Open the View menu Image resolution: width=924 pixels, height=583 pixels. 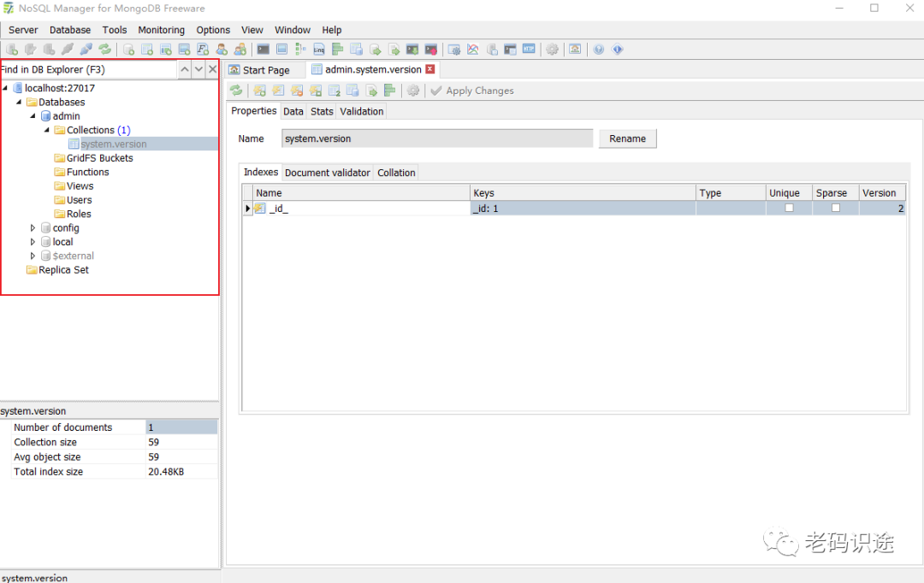point(252,30)
